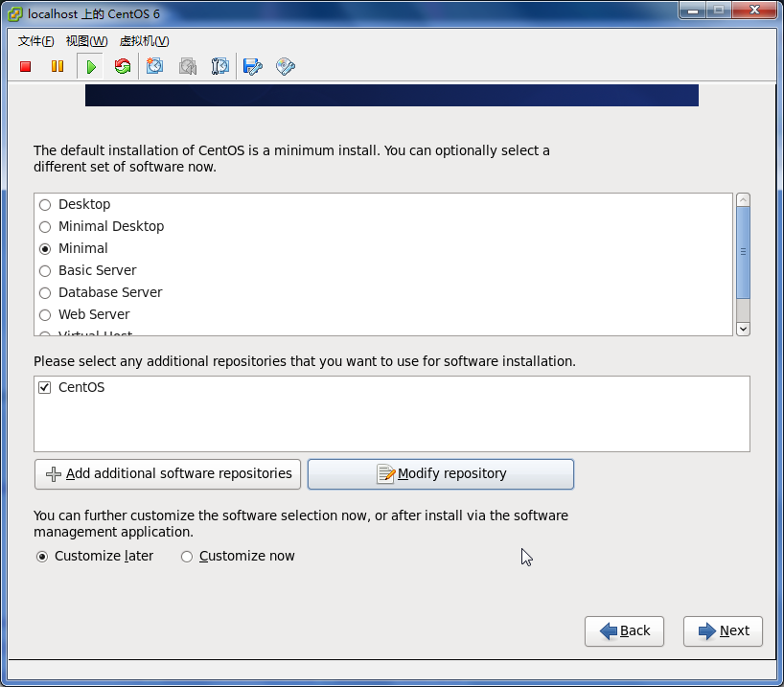
Task: Open the 虚拟机(V) menu
Action: [x=145, y=41]
